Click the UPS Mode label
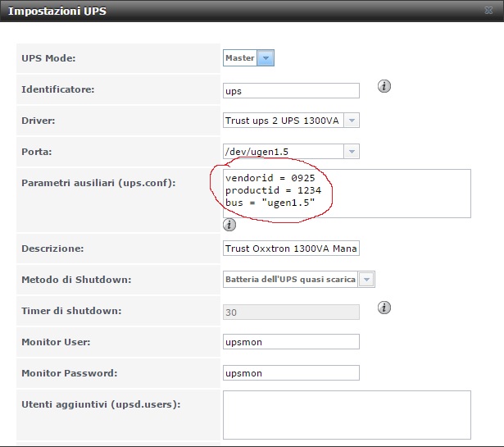 [48, 58]
